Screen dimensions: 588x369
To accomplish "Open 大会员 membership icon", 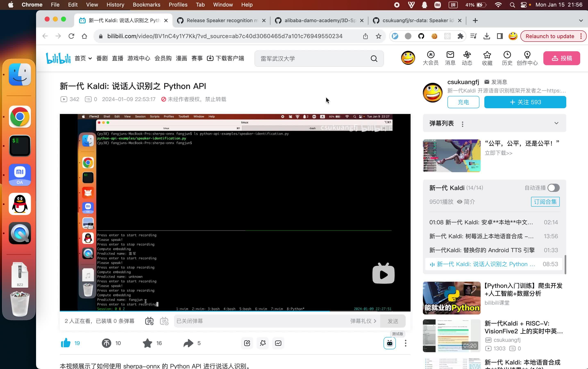I will click(x=430, y=58).
